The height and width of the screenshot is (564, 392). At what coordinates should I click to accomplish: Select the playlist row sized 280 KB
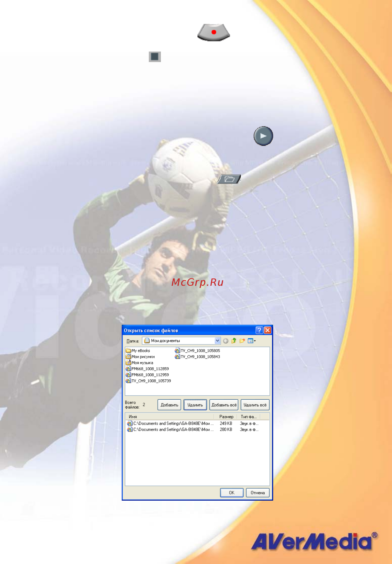click(x=193, y=430)
